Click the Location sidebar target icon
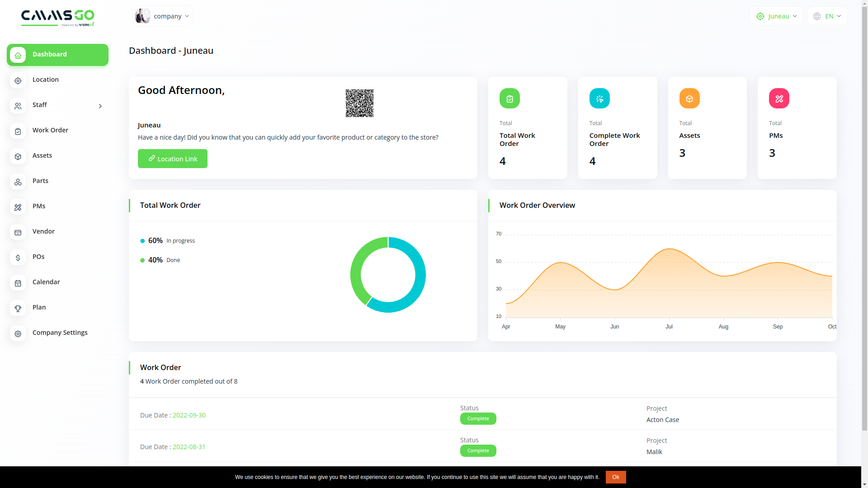Image resolution: width=868 pixels, height=488 pixels. coord(18,80)
